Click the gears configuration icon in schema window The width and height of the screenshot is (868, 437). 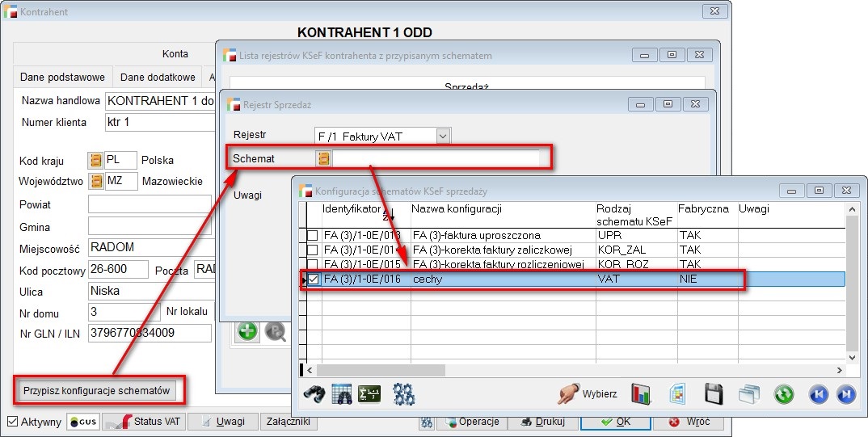click(403, 394)
